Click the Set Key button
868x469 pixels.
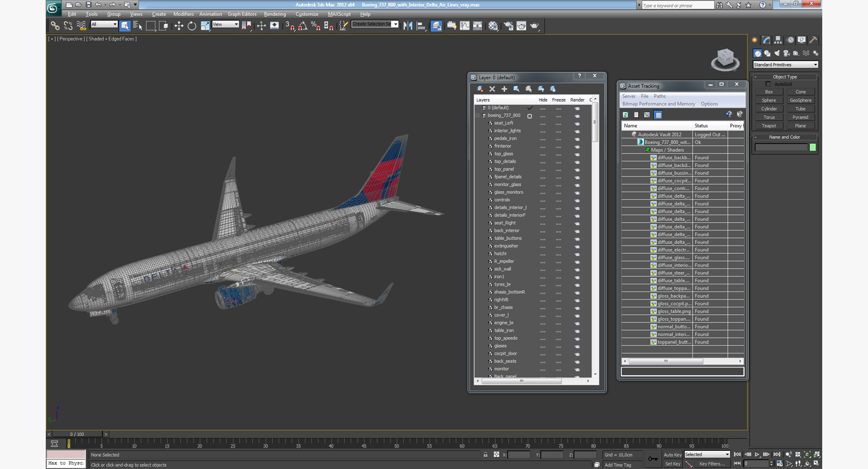pyautogui.click(x=673, y=464)
